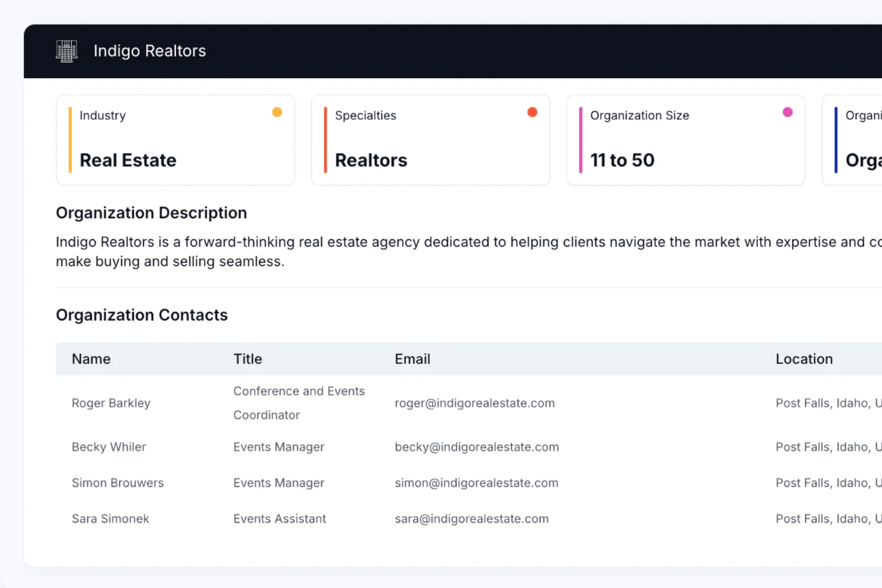This screenshot has width=882, height=588.
Task: Select the Specialties Realtors card
Action: [x=430, y=140]
